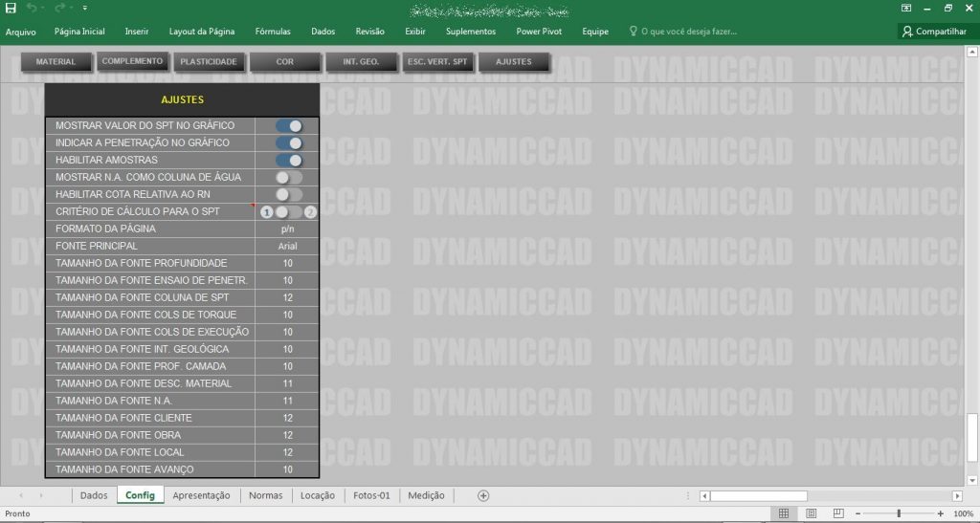The width and height of the screenshot is (980, 523).
Task: Click the Redo arrow icon
Action: (x=60, y=8)
